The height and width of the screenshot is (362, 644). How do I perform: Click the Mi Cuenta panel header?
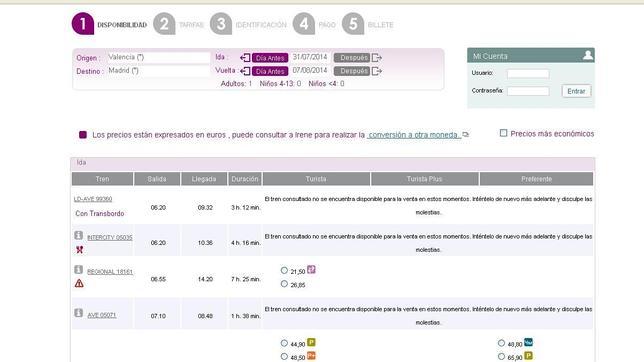pos(531,55)
